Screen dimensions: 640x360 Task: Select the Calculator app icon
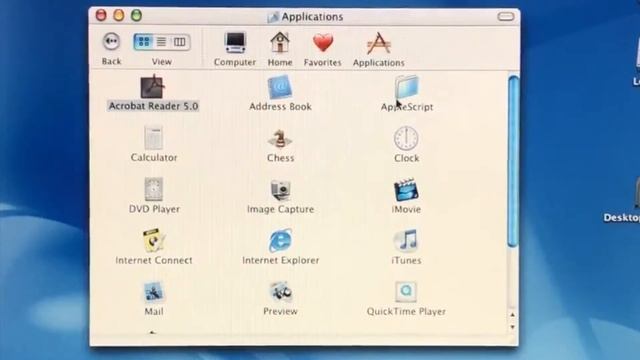(153, 138)
